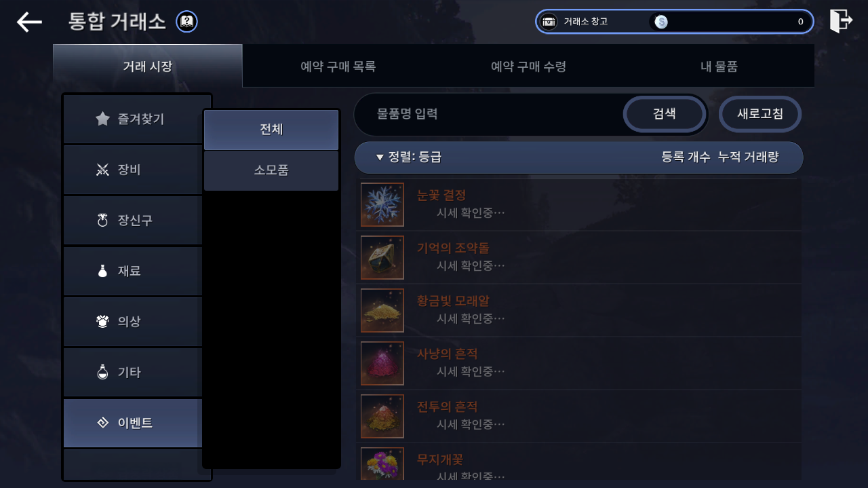The image size is (868, 488).
Task: Switch to the 예약 구매 목록 tab
Action: pos(338,67)
